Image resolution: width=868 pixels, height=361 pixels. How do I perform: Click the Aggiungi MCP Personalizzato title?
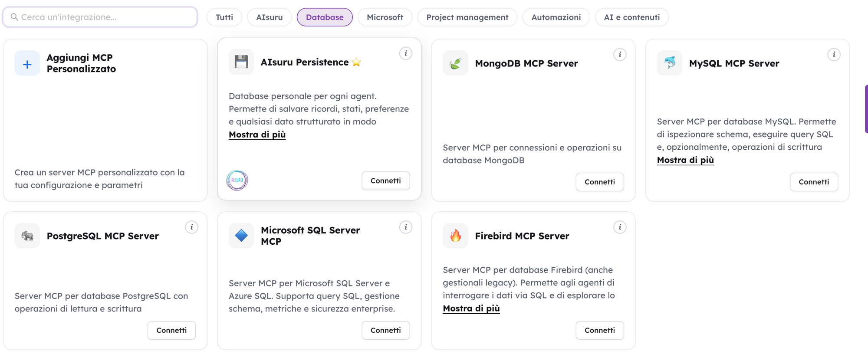tap(81, 63)
